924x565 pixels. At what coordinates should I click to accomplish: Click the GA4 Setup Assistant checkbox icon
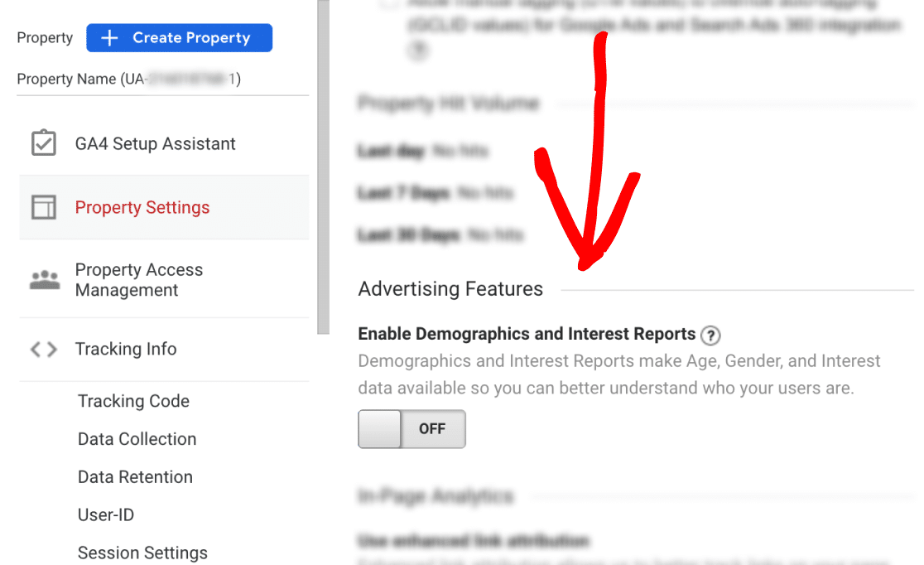[x=44, y=143]
